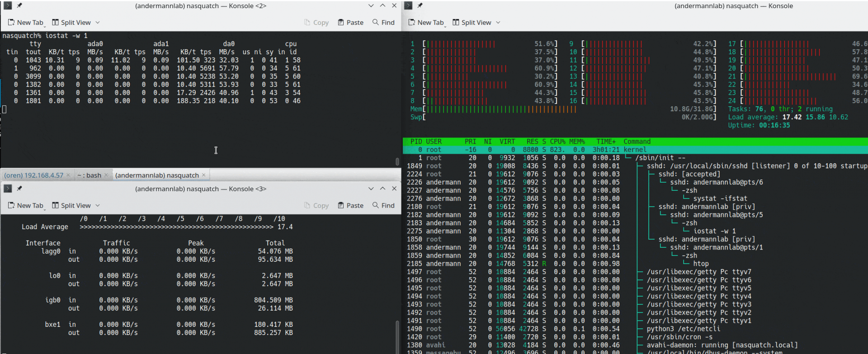Sort htop by the PID column header
868x354 pixels.
[x=416, y=142]
